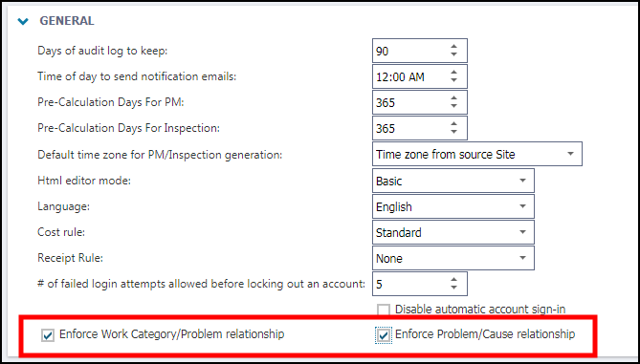Decrease failed login attempts allowed
The image size is (640, 364).
[x=453, y=288]
